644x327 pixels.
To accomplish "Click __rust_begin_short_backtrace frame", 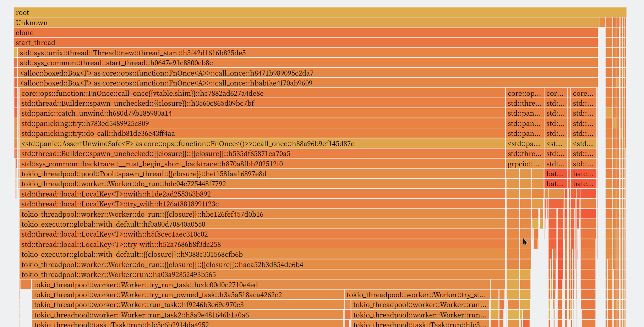I will point(262,164).
